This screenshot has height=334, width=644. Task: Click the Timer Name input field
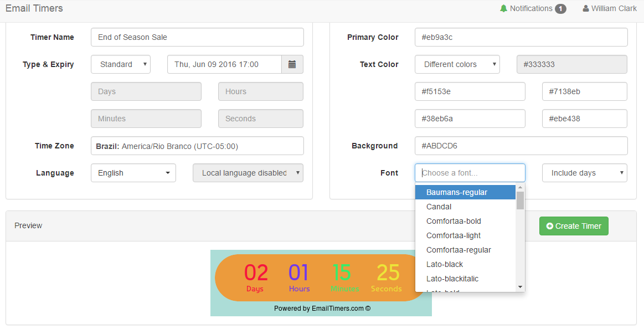click(x=197, y=37)
